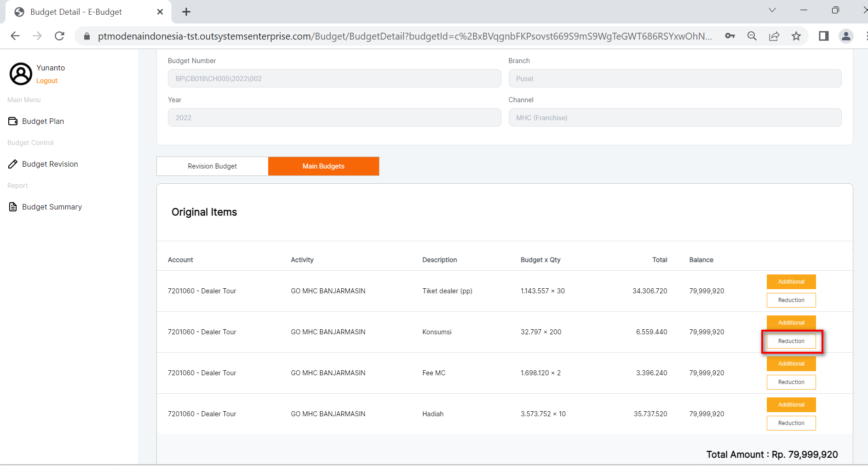Switch to the Revision Budget tab
The image size is (868, 466).
click(212, 166)
